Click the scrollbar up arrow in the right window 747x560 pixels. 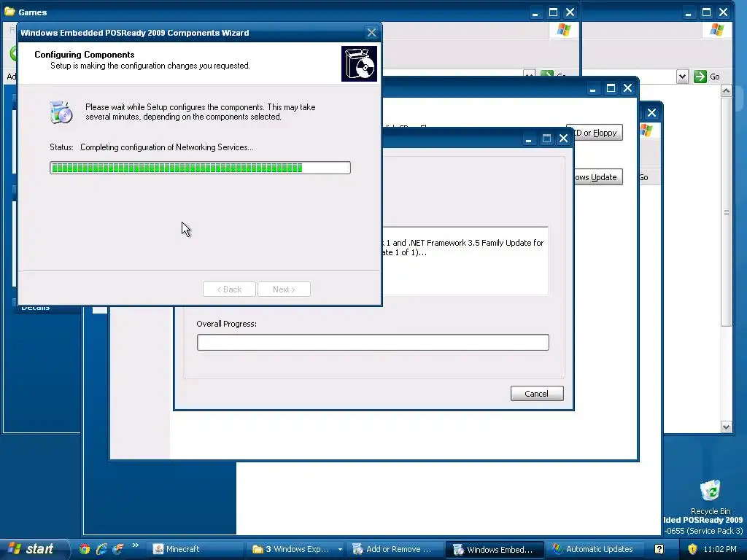(x=726, y=90)
